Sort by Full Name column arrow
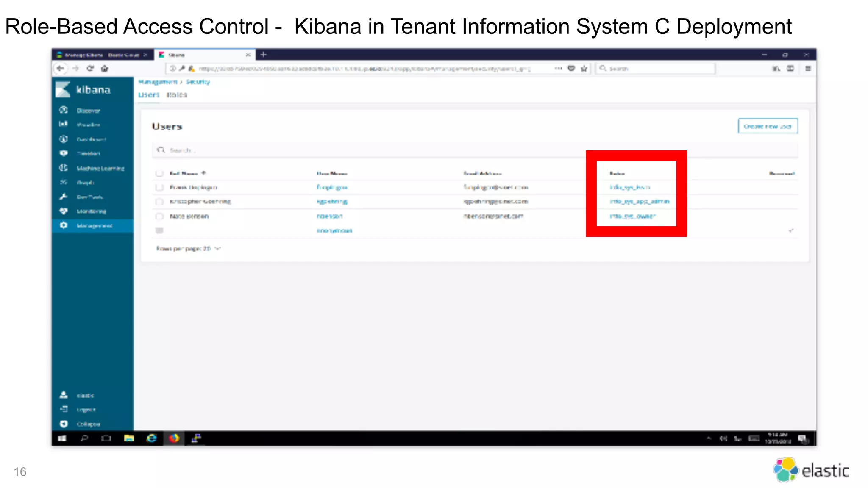 pyautogui.click(x=204, y=173)
